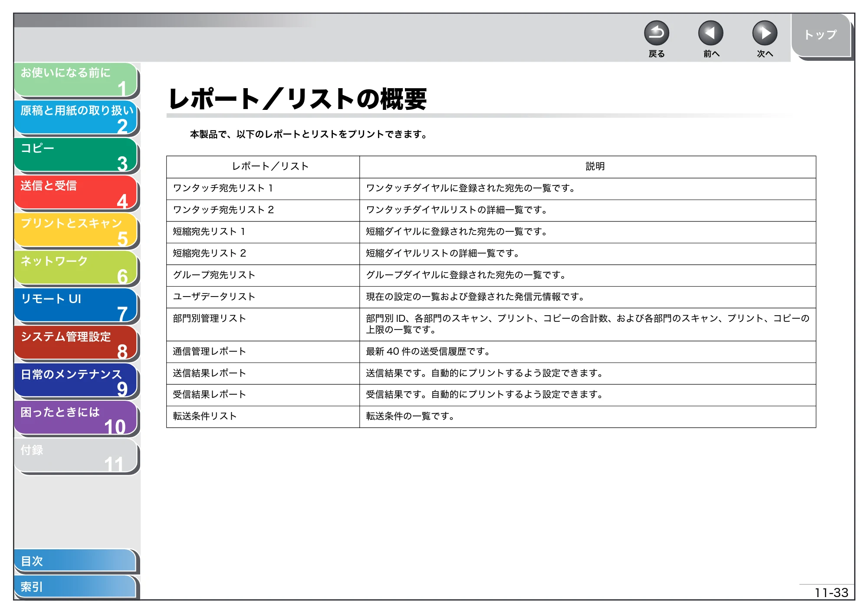
Task: Open chapter 1 お使いになる前に
Action: [76, 79]
